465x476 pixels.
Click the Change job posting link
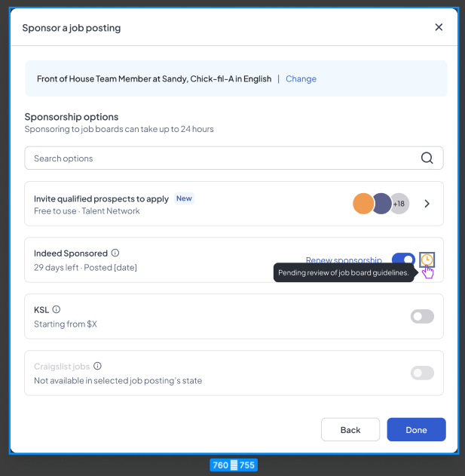tap(301, 79)
